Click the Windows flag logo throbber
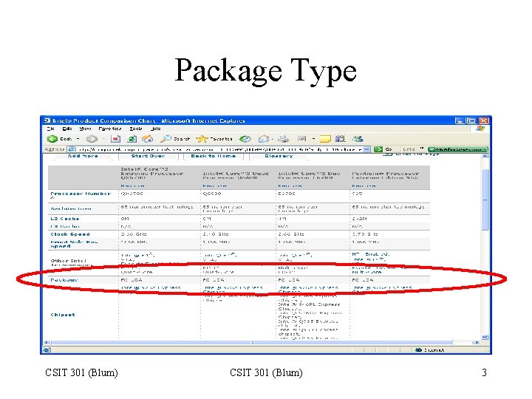 480,129
